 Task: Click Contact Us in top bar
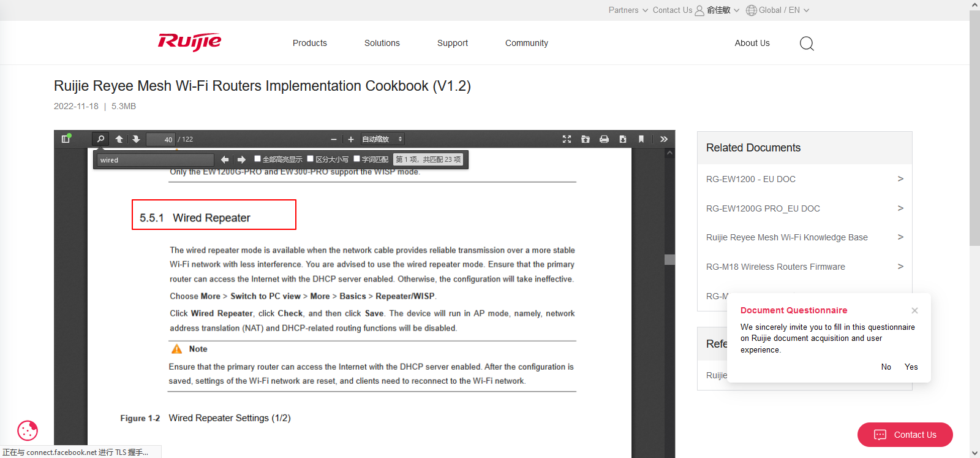coord(673,10)
